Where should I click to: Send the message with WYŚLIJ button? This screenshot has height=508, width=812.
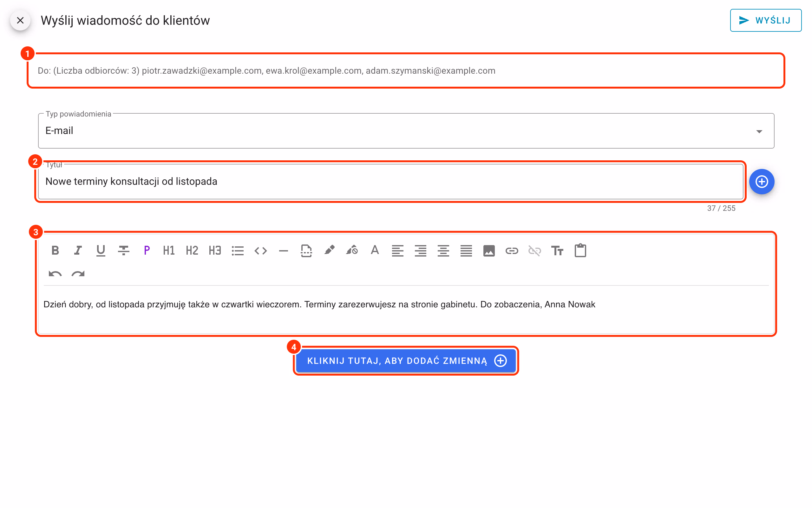[766, 20]
